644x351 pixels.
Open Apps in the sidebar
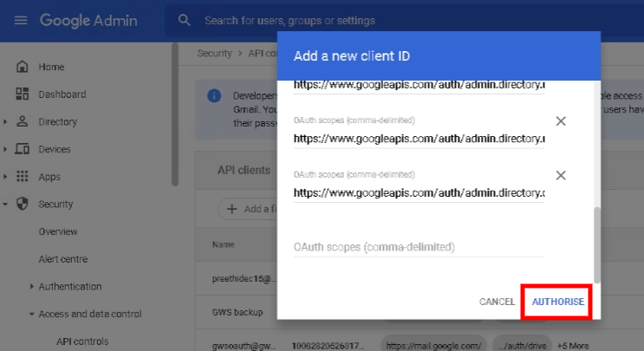49,177
